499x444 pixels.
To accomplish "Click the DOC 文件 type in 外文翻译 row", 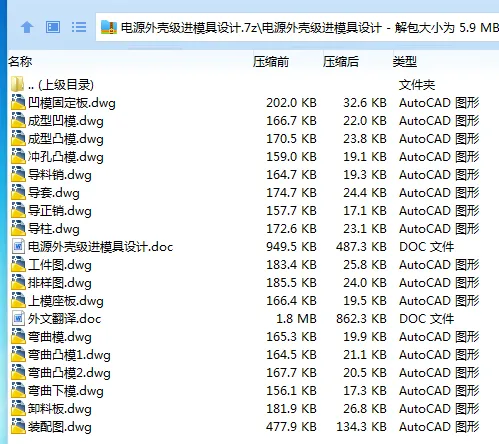I will click(427, 319).
